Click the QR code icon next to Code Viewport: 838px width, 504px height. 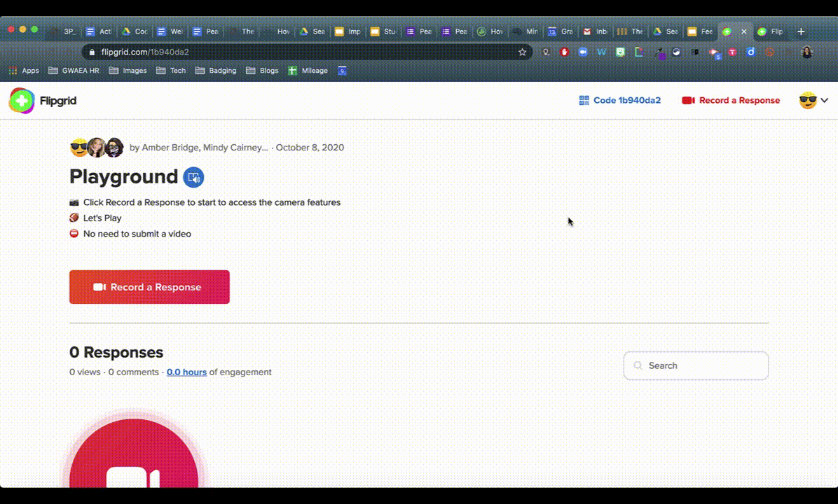coord(584,100)
